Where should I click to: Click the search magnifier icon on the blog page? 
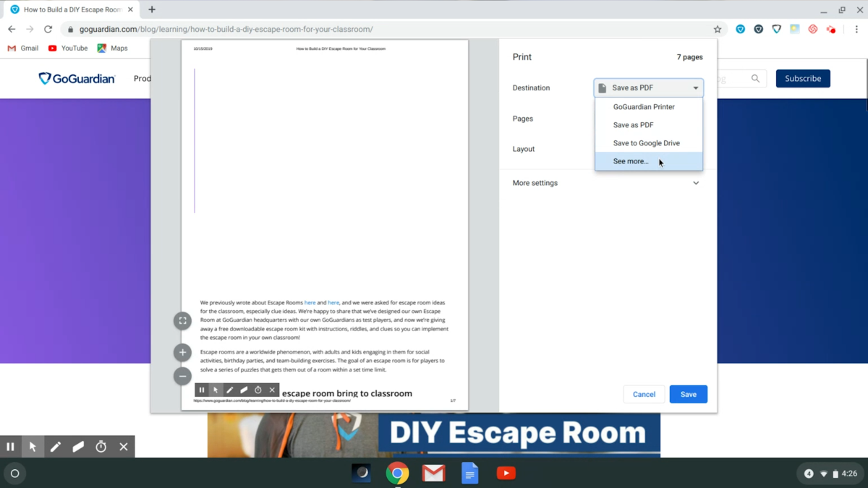755,78
